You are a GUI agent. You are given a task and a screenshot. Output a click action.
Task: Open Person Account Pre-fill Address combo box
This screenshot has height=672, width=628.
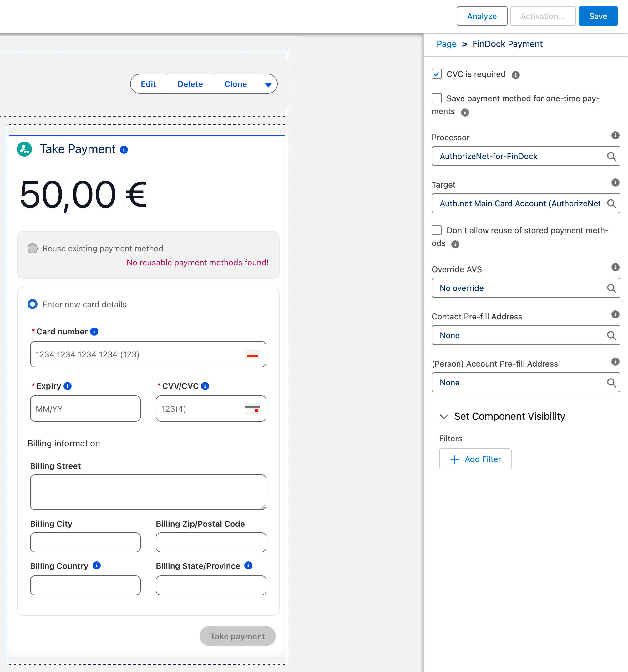[525, 383]
